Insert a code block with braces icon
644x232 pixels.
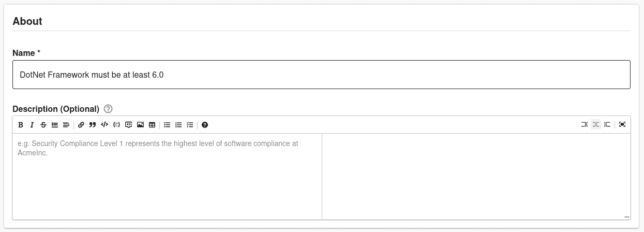pyautogui.click(x=116, y=125)
